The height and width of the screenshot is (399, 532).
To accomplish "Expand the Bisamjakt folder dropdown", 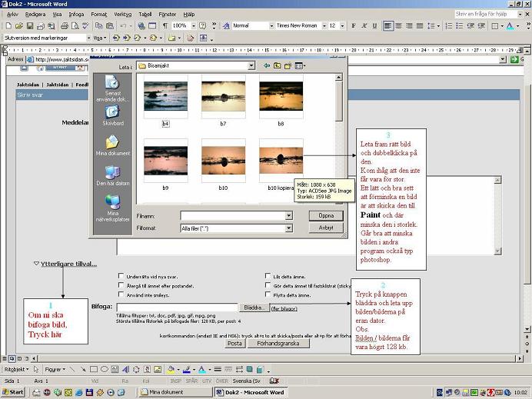I will (251, 66).
